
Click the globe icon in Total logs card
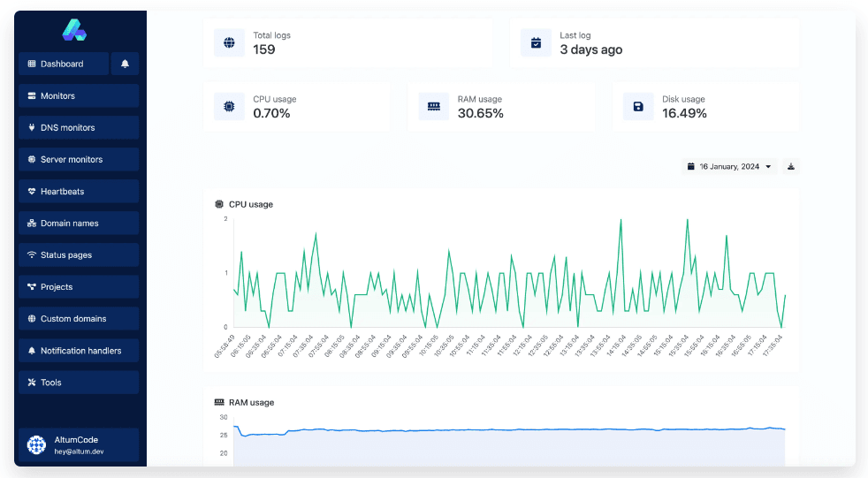(229, 42)
